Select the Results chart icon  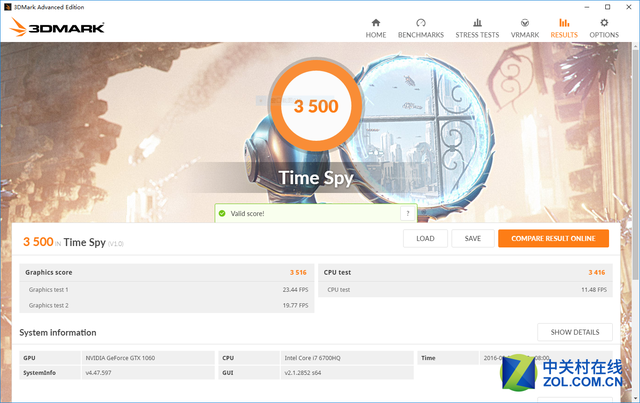tap(564, 23)
